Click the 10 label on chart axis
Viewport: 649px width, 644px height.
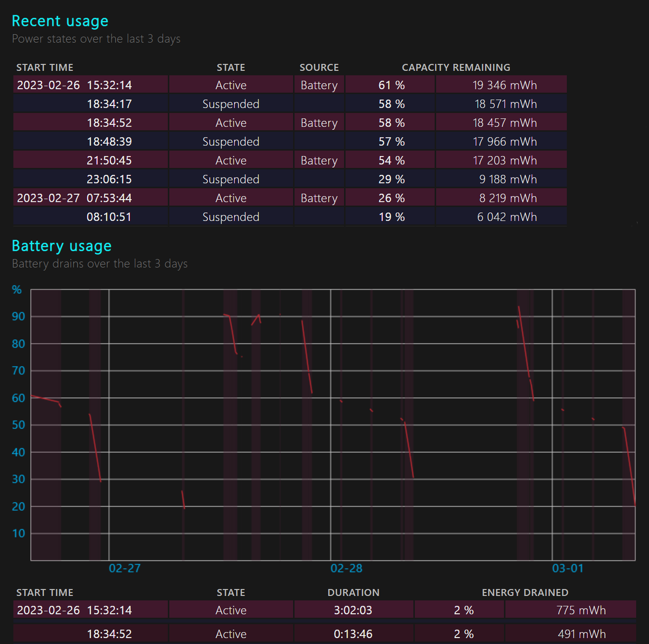tap(18, 534)
